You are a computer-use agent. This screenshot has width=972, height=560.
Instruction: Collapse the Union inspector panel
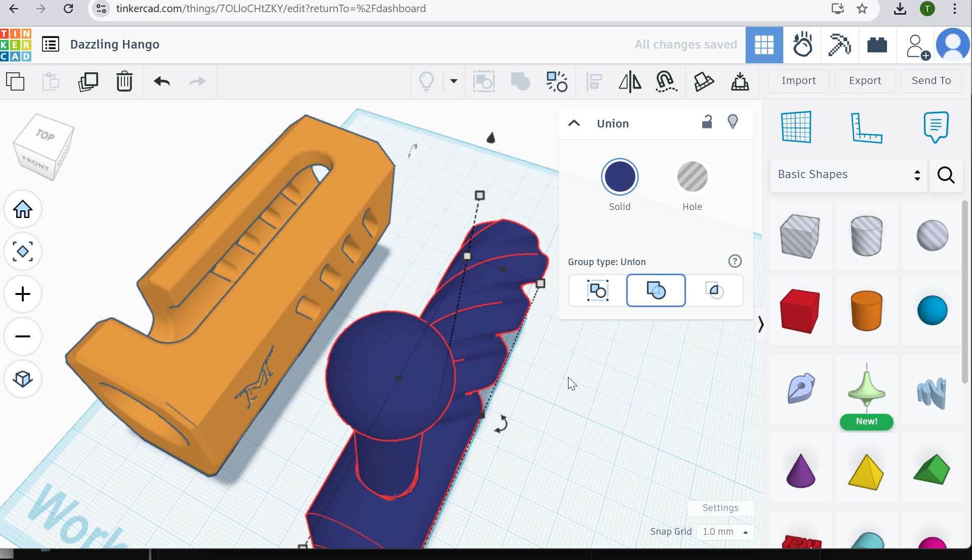pyautogui.click(x=574, y=123)
